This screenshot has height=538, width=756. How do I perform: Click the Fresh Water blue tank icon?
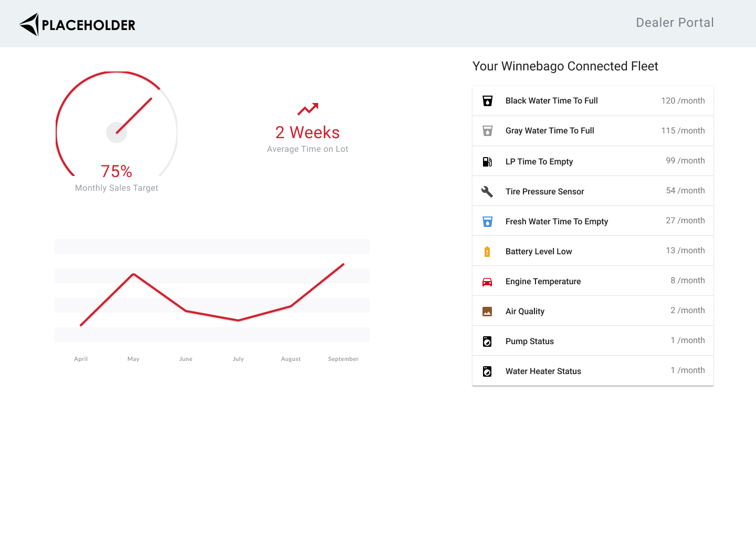pyautogui.click(x=487, y=222)
